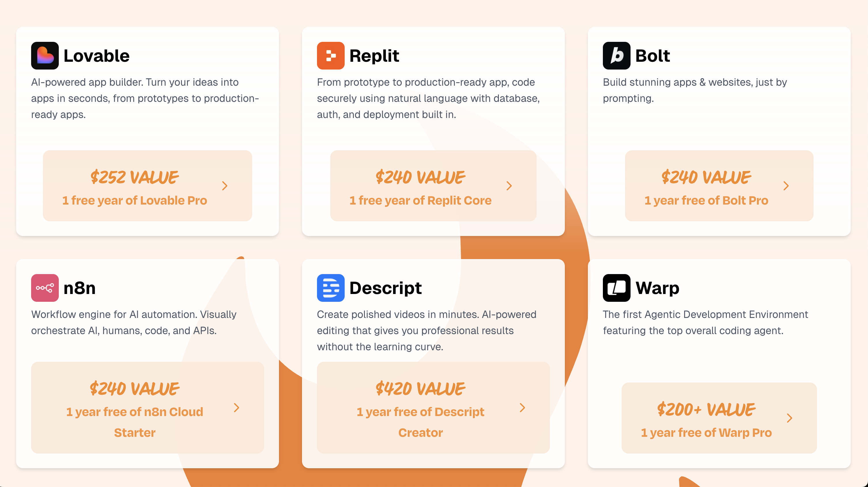
Task: Click the pink n8n workflow icon
Action: pyautogui.click(x=45, y=288)
